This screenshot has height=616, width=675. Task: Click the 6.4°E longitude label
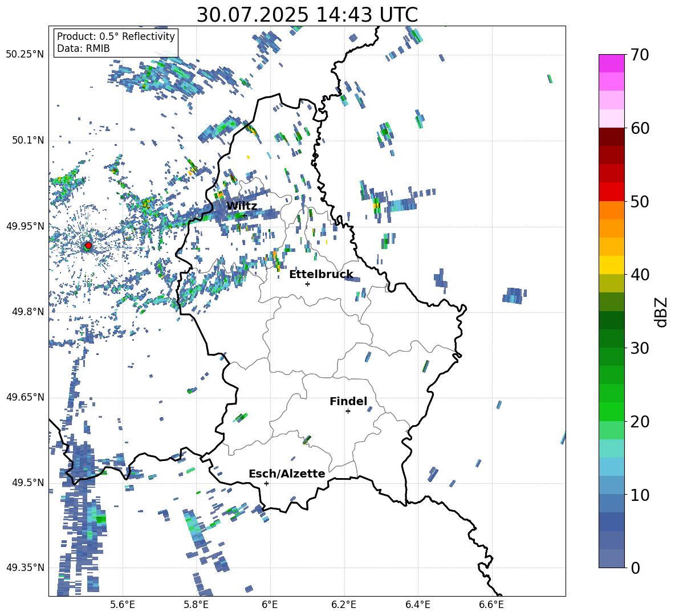pyautogui.click(x=417, y=605)
